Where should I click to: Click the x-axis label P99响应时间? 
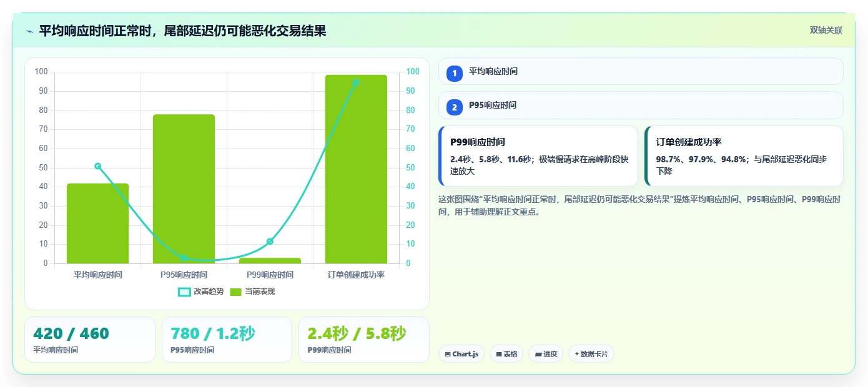pos(270,275)
